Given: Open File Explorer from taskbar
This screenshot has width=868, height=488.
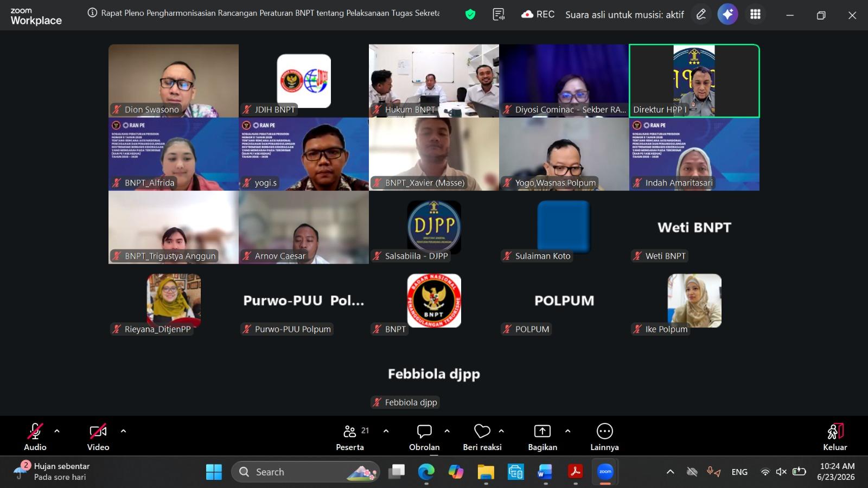Looking at the screenshot, I should [x=486, y=472].
